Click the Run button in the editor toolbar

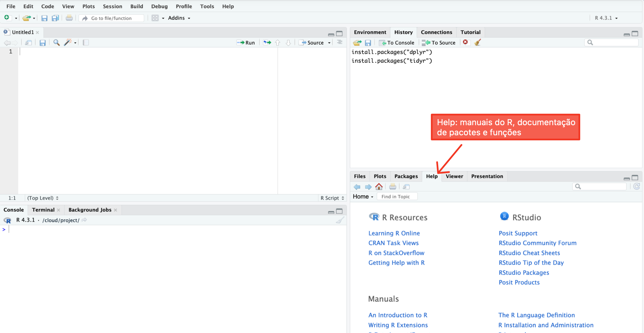[246, 42]
